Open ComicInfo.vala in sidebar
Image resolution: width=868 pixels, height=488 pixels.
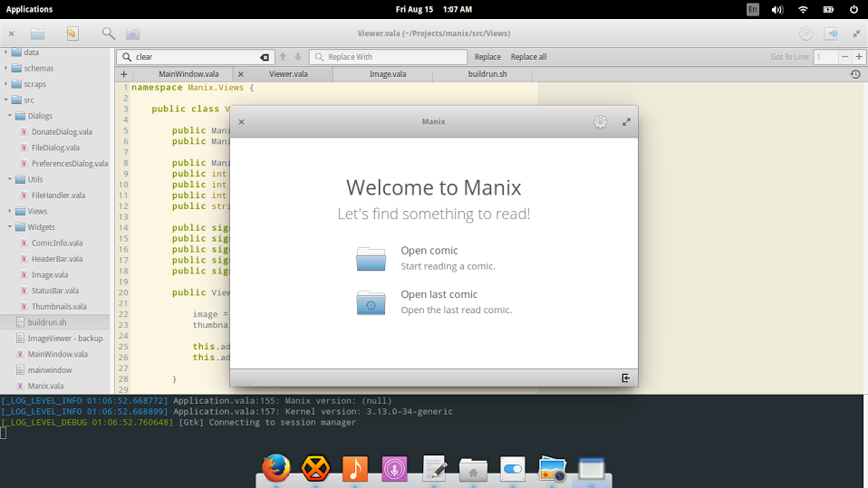click(57, 243)
